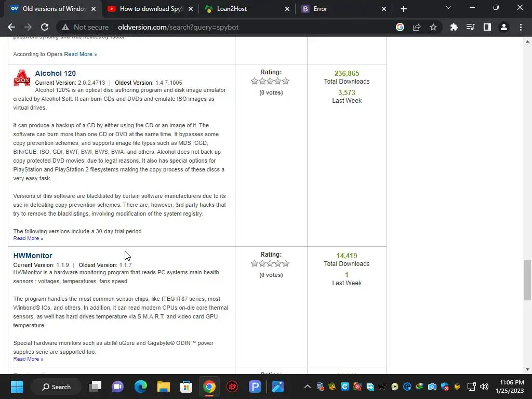Image resolution: width=532 pixels, height=399 pixels.
Task: Close the Loan2Host tab
Action: point(287,9)
